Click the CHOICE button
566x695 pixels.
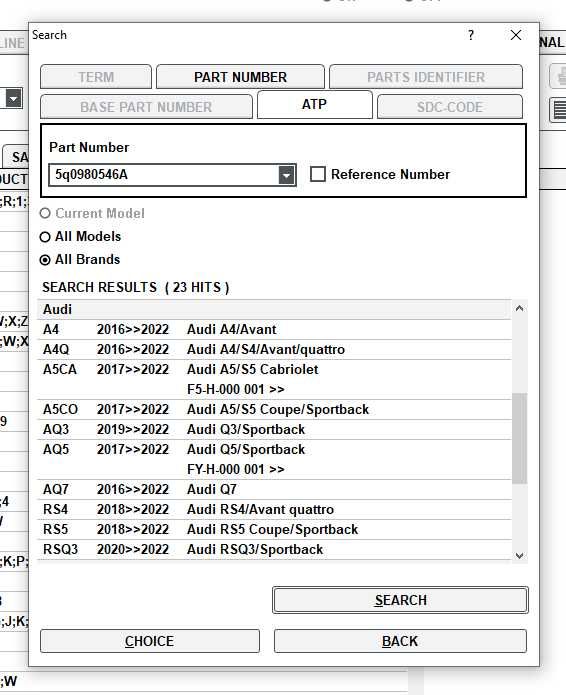pos(150,641)
